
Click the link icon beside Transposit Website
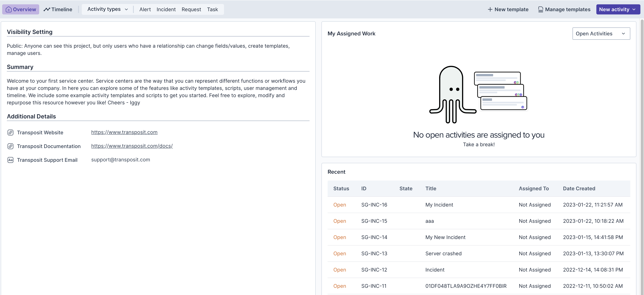[10, 133]
